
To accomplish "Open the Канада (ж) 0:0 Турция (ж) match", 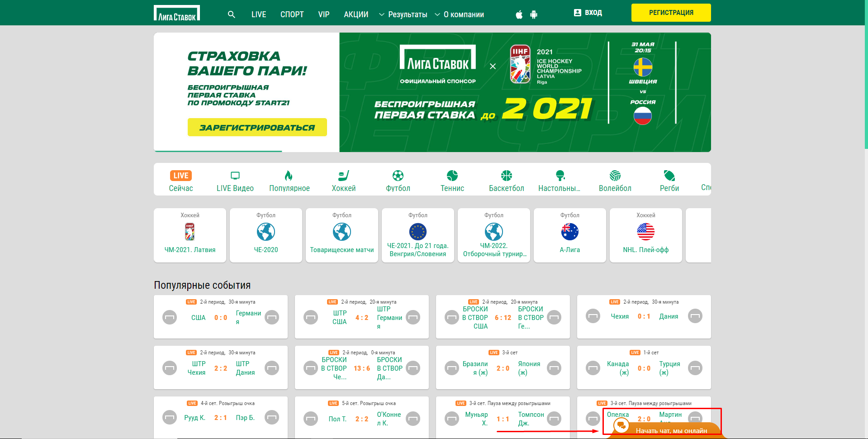I will pyautogui.click(x=644, y=367).
